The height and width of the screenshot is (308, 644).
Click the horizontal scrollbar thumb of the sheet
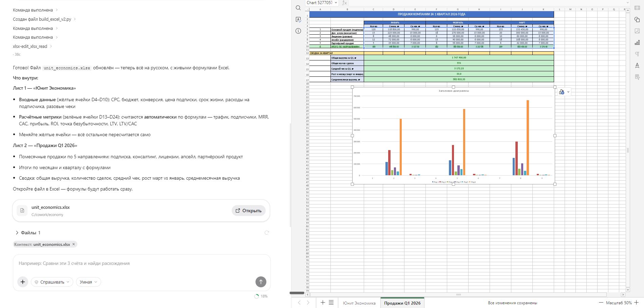[458, 294]
